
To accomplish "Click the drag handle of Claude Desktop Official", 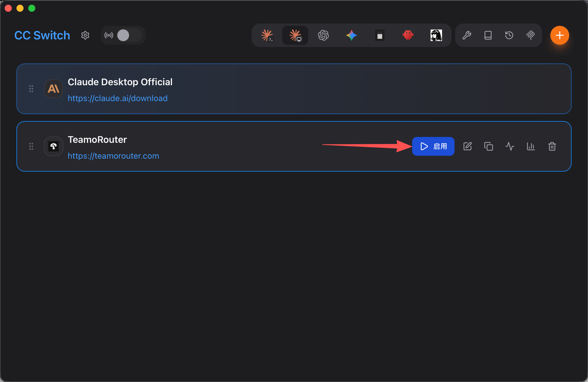I will 31,89.
